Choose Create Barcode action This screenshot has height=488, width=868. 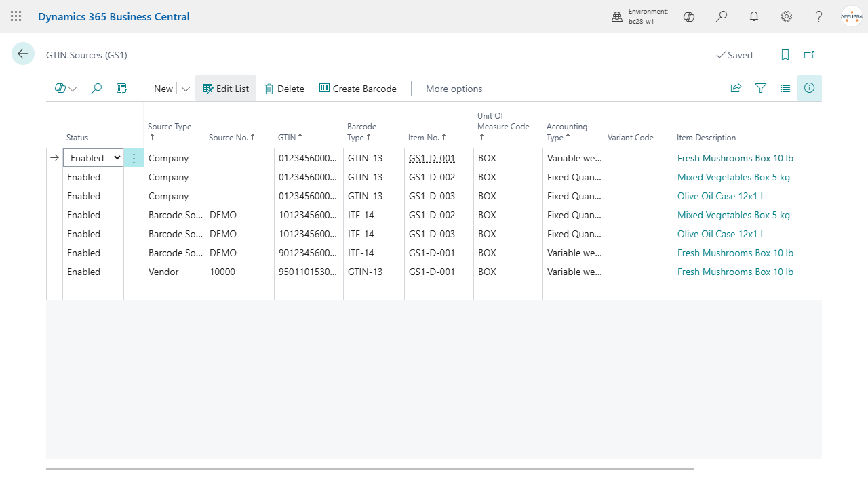click(x=358, y=89)
